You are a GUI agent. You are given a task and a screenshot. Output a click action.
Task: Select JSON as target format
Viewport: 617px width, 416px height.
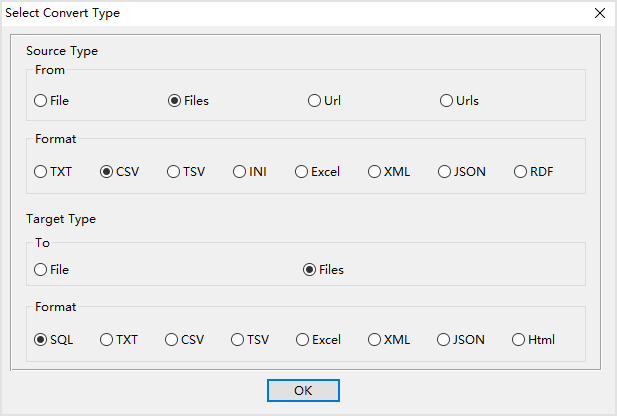pos(443,339)
